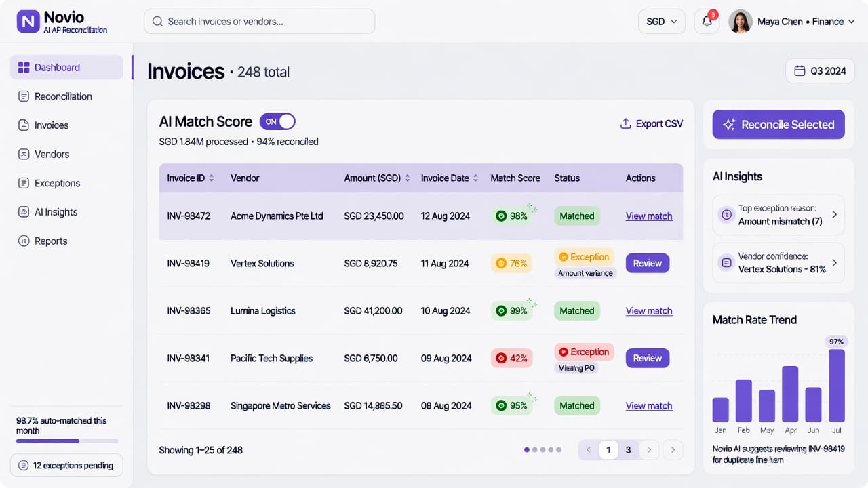Viewport: 868px width, 488px height.
Task: Open notifications bell icon
Action: tap(707, 22)
